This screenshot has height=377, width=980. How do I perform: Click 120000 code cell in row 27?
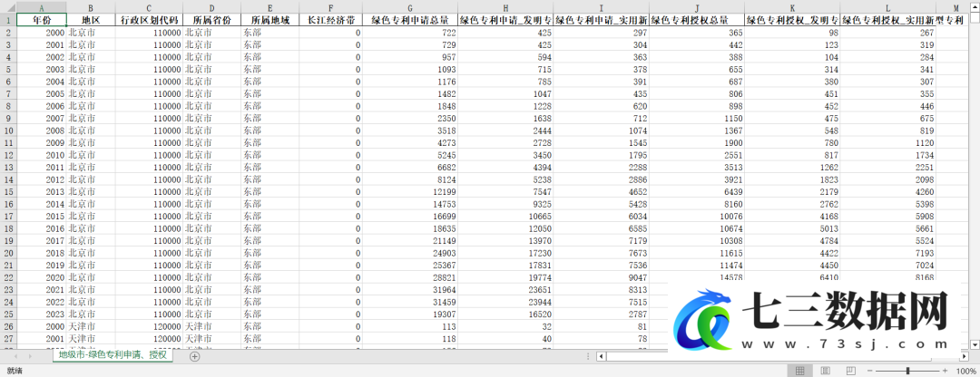pyautogui.click(x=149, y=338)
